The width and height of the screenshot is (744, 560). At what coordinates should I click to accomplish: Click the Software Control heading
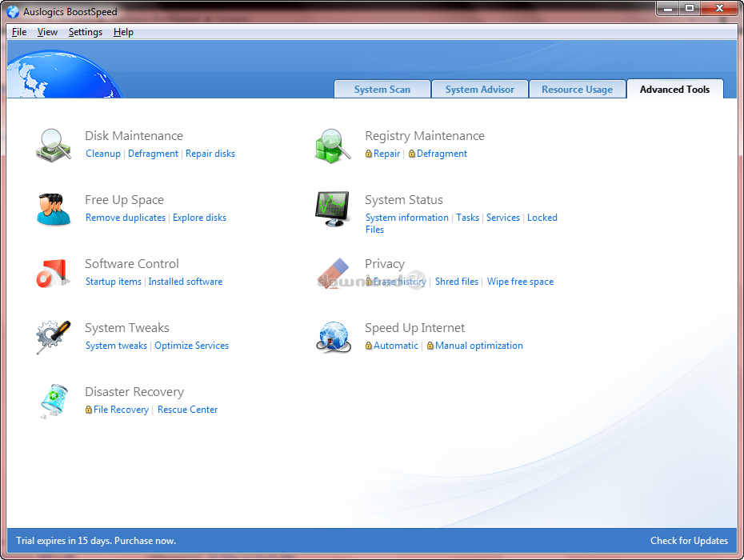coord(132,264)
